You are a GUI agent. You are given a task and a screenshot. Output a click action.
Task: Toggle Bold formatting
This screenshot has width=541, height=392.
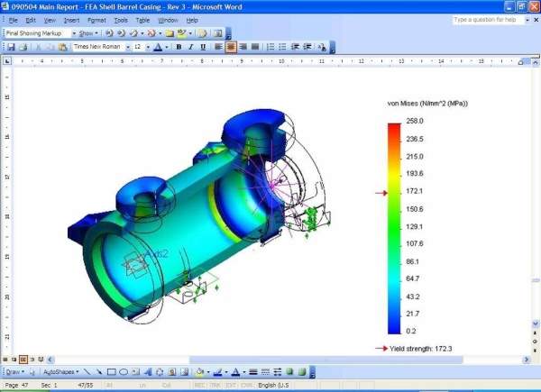tap(179, 47)
